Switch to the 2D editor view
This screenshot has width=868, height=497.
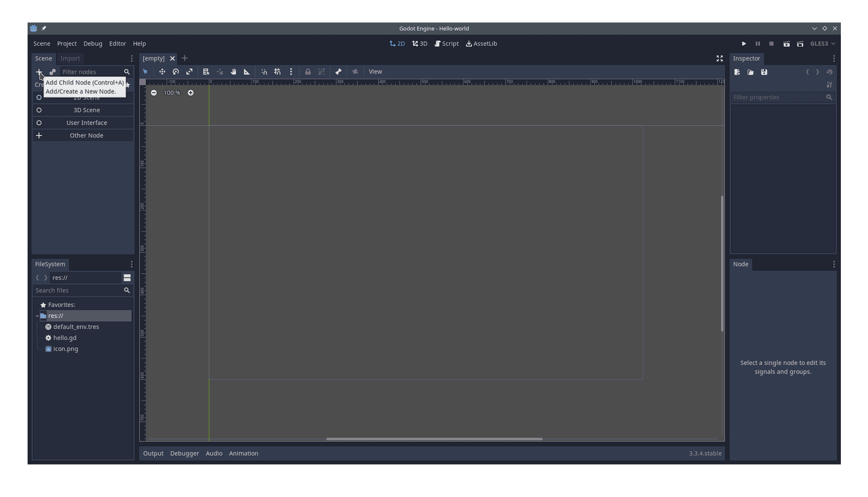397,43
